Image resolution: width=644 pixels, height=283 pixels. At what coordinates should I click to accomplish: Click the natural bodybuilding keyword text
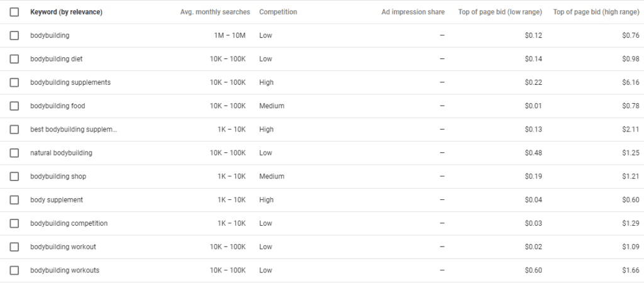point(61,153)
